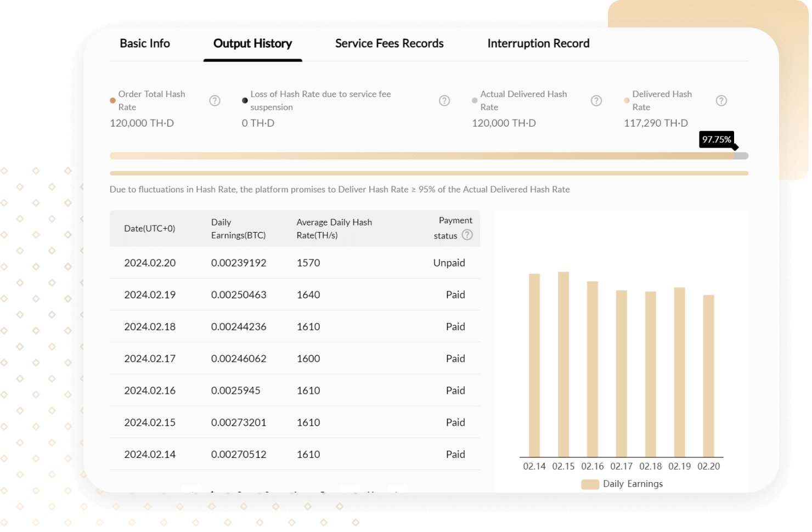
Task: Click the 2024.02.19 date cell
Action: (150, 295)
